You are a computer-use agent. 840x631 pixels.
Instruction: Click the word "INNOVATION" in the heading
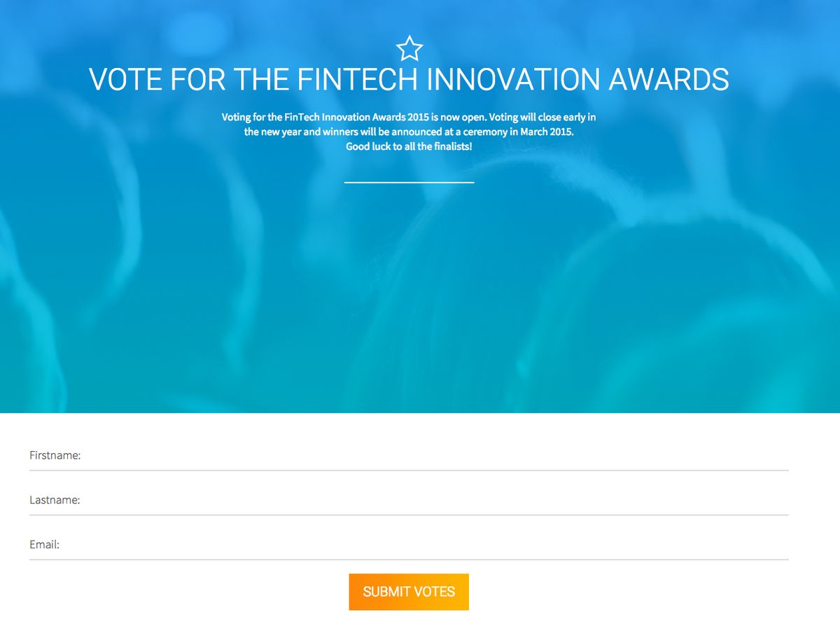513,80
